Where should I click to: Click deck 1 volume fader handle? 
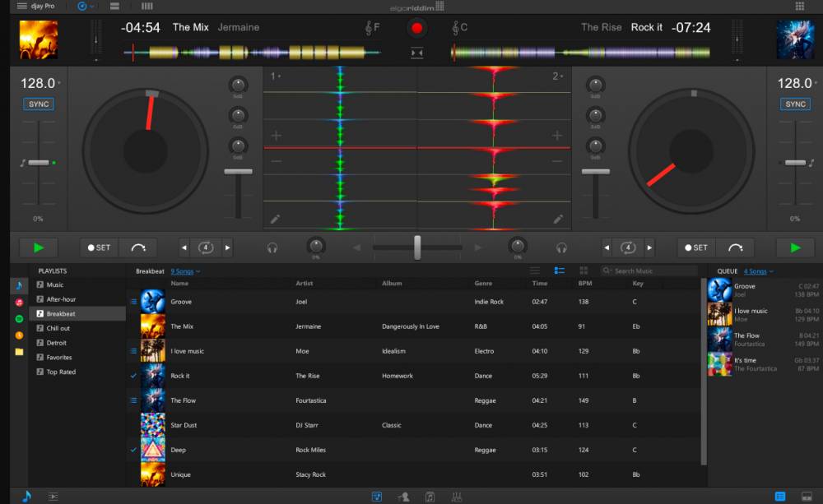[x=239, y=172]
